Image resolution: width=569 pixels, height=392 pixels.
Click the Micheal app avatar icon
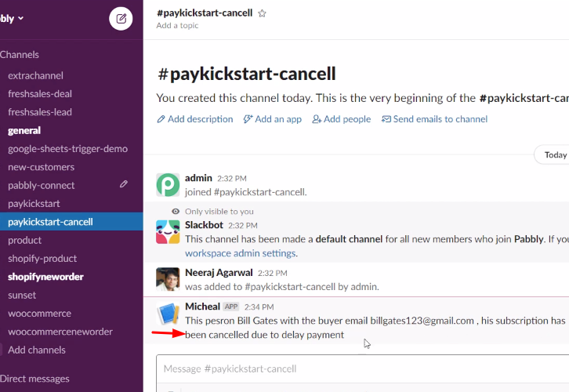pyautogui.click(x=168, y=314)
